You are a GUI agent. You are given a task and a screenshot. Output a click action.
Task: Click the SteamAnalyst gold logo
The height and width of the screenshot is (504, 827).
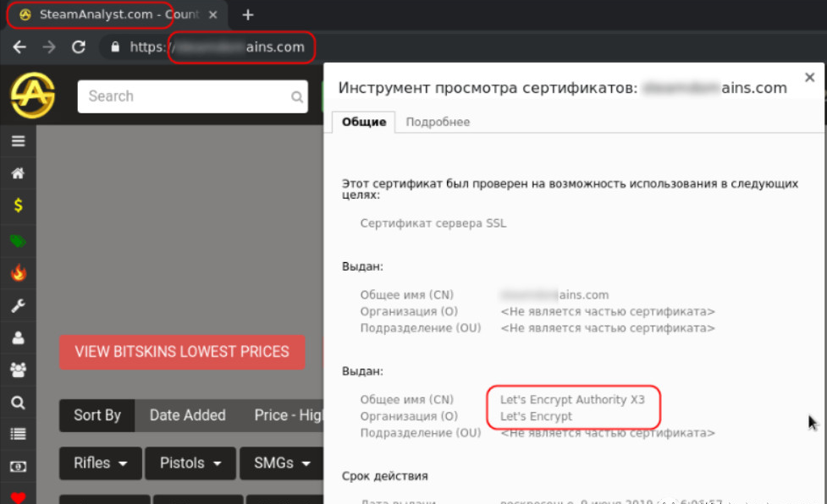point(33,96)
